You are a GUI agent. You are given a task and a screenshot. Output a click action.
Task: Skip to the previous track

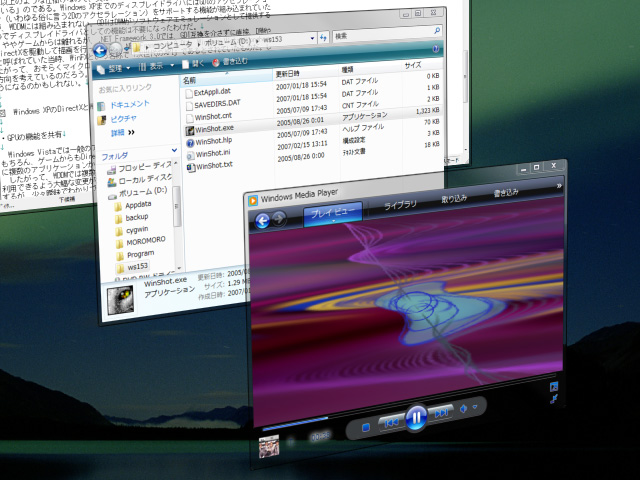[390, 422]
